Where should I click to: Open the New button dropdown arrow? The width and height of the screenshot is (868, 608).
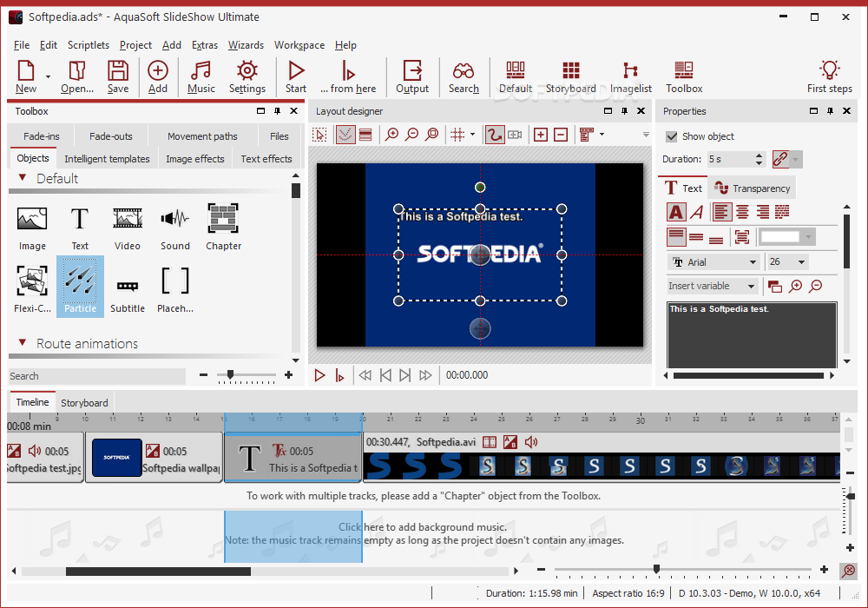coord(48,77)
